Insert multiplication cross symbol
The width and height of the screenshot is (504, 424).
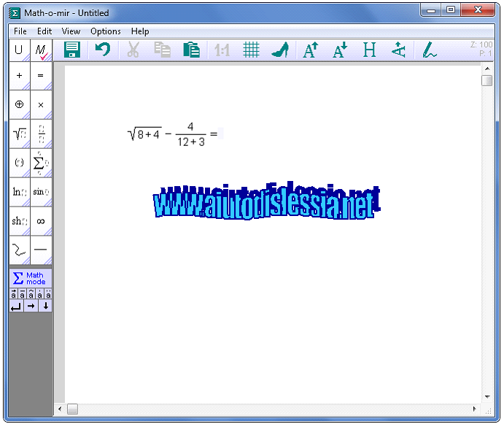(41, 104)
